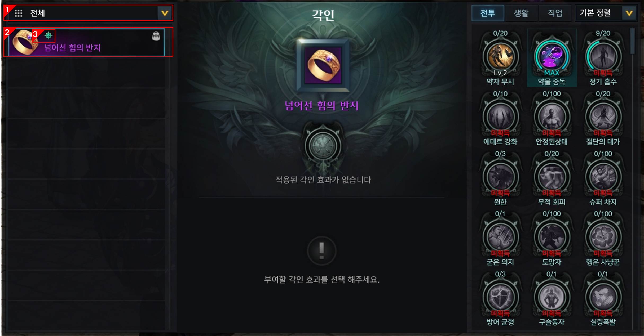
Task: Pick the 방어 균형 shield engraving
Action: 500,297
